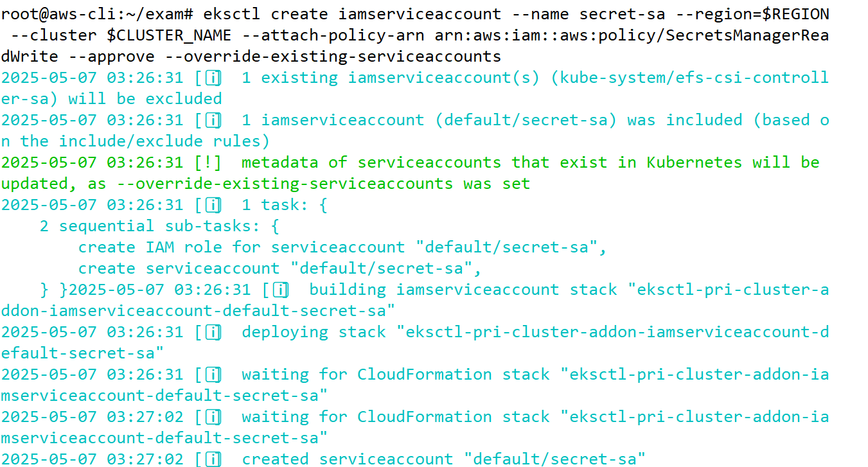
Task: Click the "$CLUSTER_NAME" variable
Action: pyautogui.click(x=170, y=35)
